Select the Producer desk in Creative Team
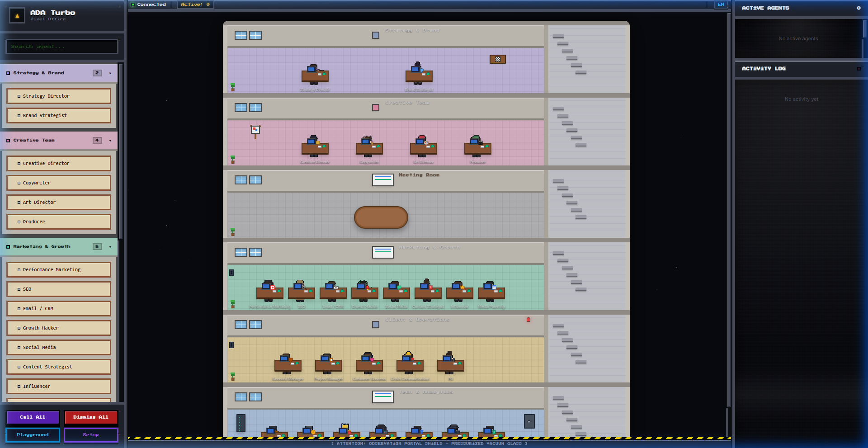The width and height of the screenshot is (868, 448). [x=478, y=146]
